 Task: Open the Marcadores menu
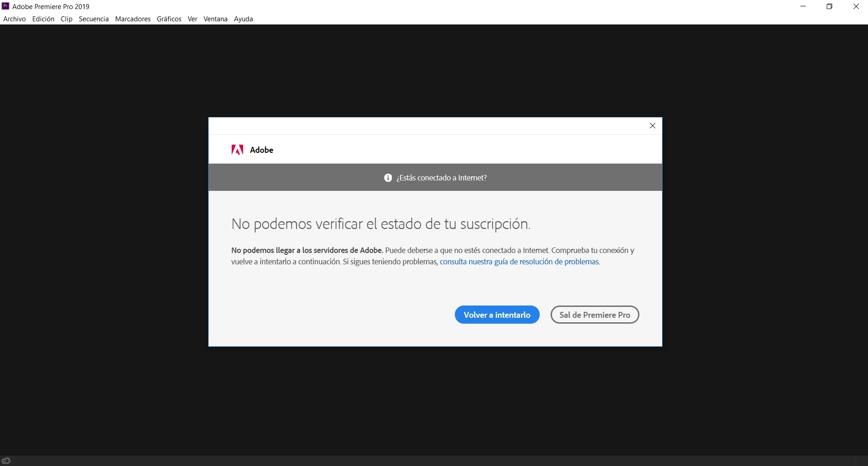click(x=133, y=19)
